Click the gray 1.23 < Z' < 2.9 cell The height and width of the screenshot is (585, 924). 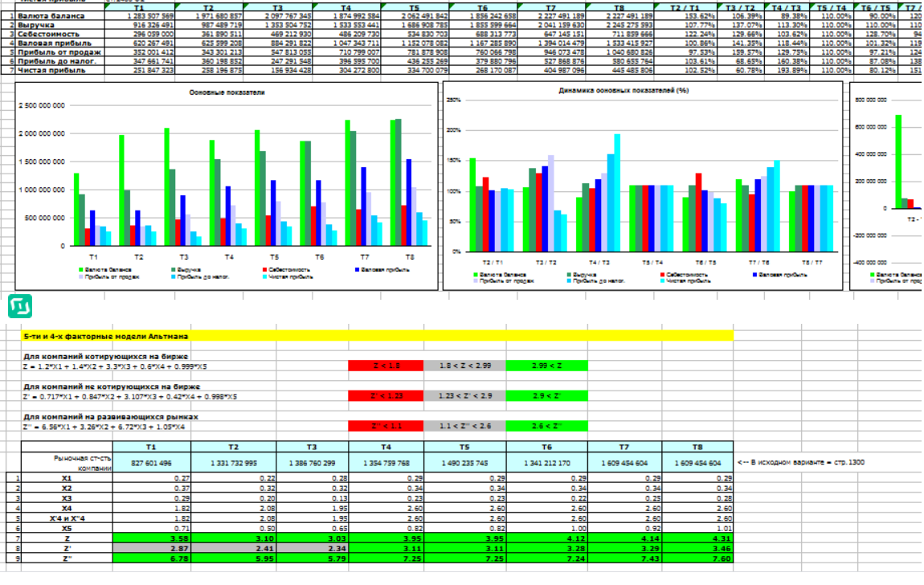tap(466, 395)
